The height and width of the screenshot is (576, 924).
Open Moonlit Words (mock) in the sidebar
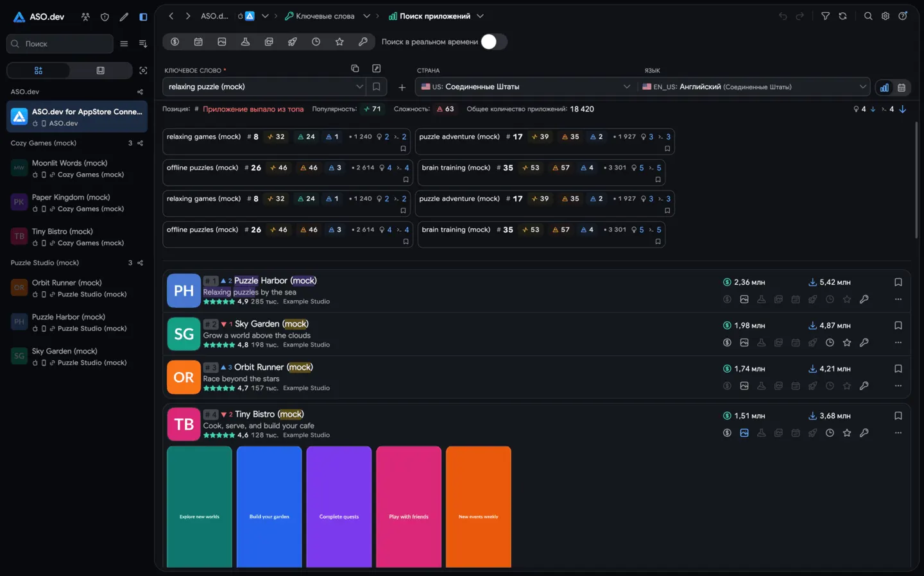tap(77, 169)
